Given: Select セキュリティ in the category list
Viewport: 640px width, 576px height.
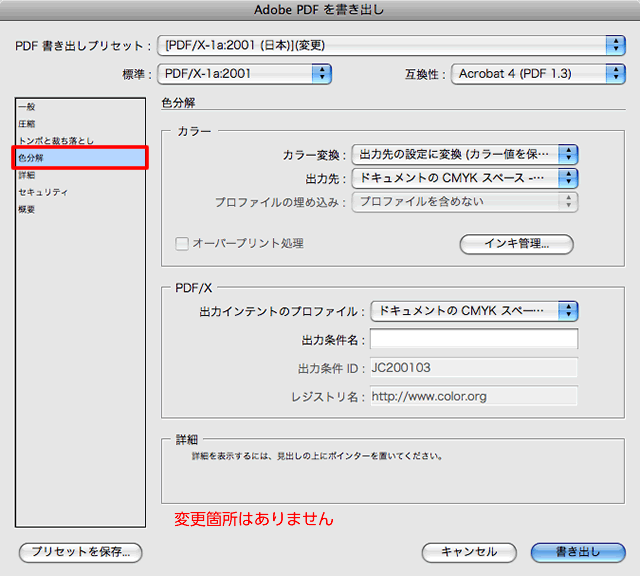Looking at the screenshot, I should point(80,192).
